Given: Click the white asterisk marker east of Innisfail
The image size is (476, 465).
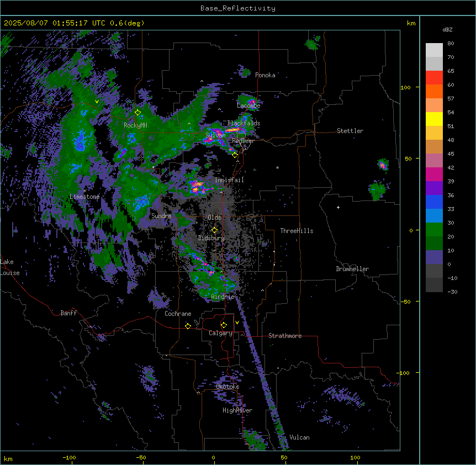Looking at the screenshot, I should pos(277,167).
